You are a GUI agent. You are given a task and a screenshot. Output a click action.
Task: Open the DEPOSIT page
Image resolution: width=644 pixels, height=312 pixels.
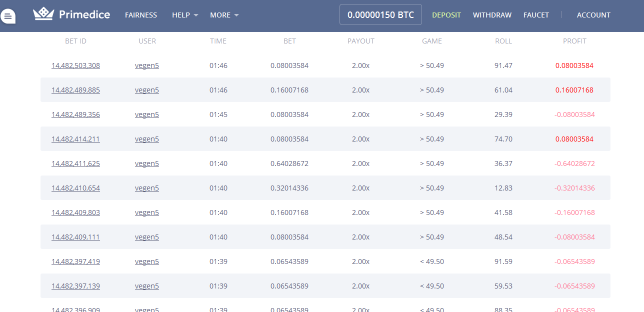pyautogui.click(x=446, y=15)
